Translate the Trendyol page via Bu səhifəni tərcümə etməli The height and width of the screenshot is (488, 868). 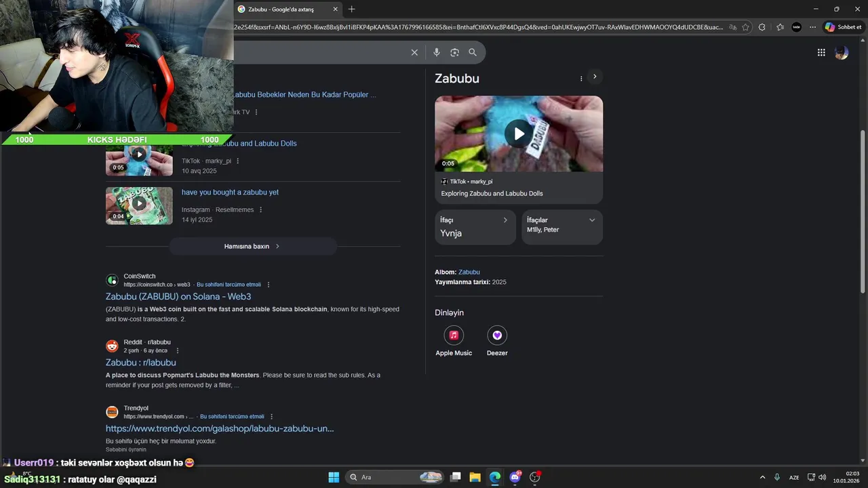pos(232,417)
